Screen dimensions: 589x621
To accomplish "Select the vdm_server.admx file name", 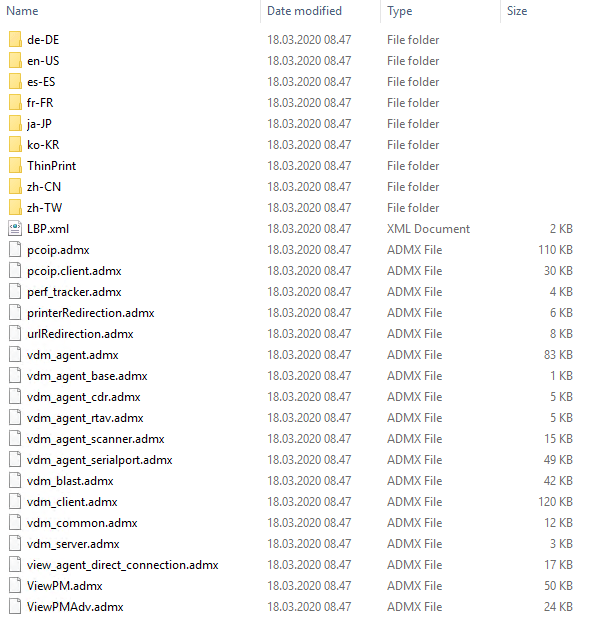I will (73, 544).
